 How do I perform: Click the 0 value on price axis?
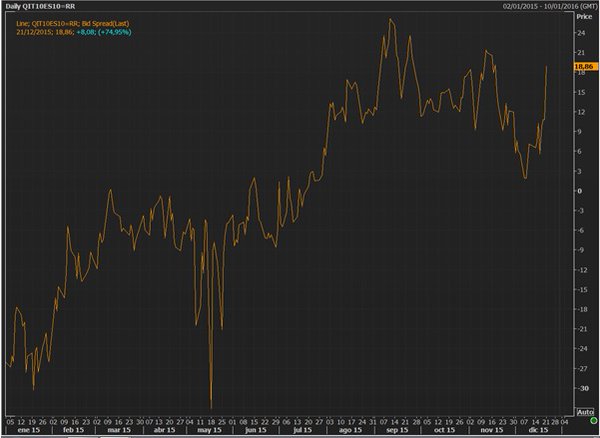click(x=579, y=191)
